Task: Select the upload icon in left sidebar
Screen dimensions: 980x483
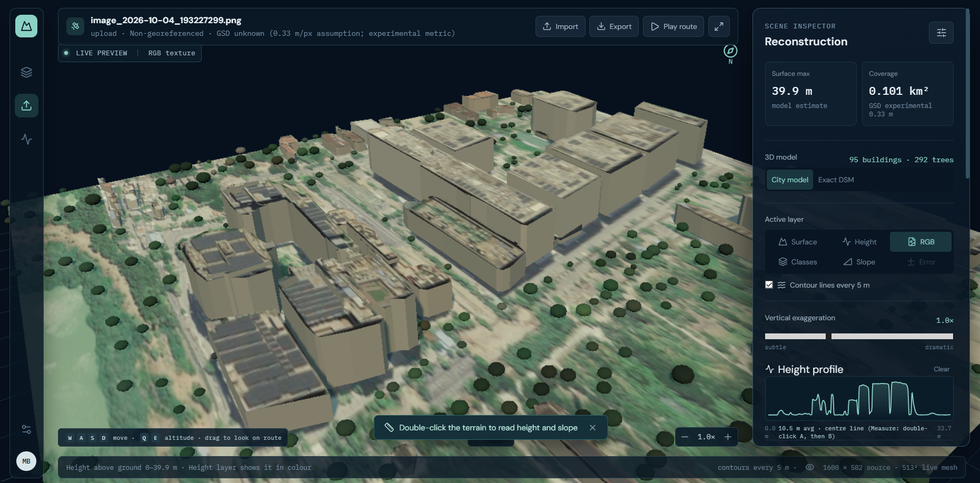Action: [26, 105]
